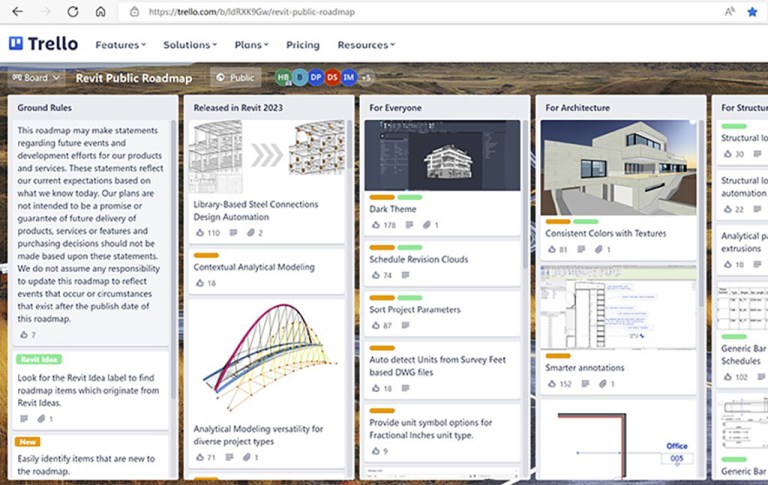Click the Released in Revit 2023 list title
Screen dimensions: 768x485
click(238, 108)
